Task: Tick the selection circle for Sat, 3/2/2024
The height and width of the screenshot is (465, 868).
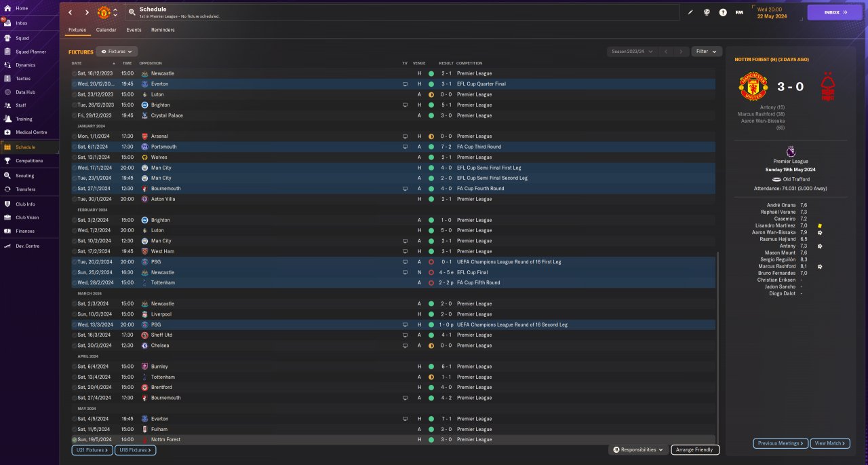Action: click(74, 220)
